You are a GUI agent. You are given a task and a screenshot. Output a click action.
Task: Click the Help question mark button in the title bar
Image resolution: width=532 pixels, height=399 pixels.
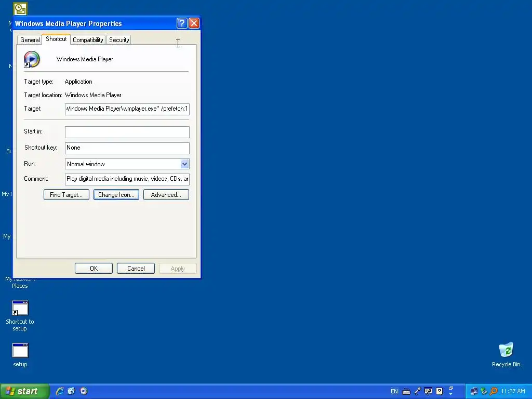tap(182, 23)
